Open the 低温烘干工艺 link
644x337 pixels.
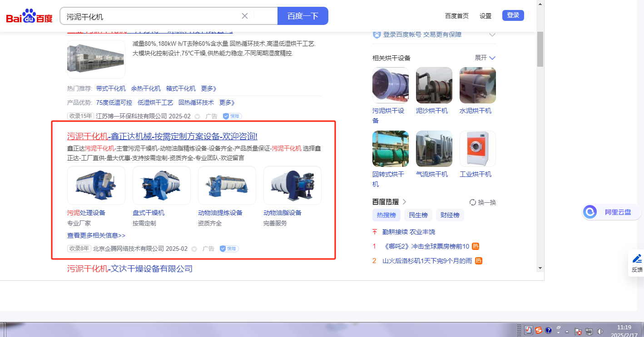click(x=155, y=103)
